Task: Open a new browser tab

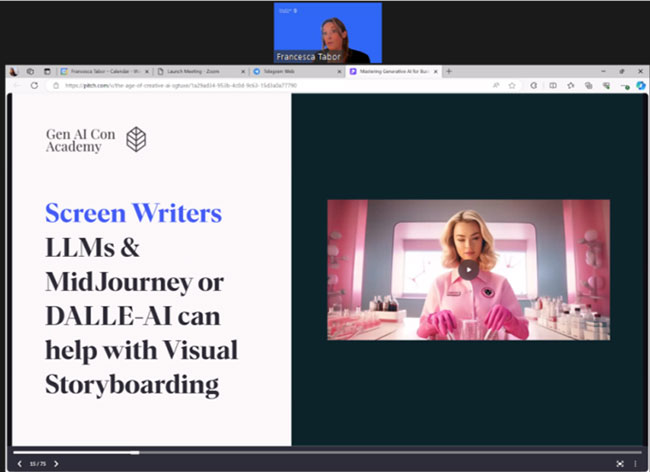Action: pos(449,71)
